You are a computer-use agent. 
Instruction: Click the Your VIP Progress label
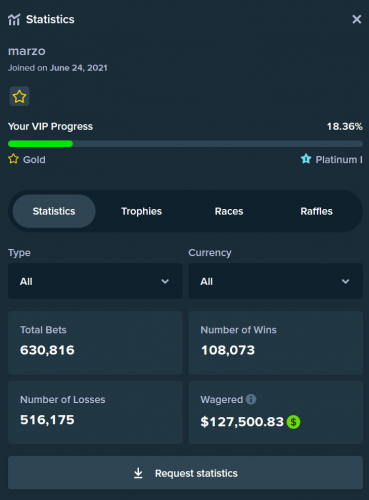point(50,126)
